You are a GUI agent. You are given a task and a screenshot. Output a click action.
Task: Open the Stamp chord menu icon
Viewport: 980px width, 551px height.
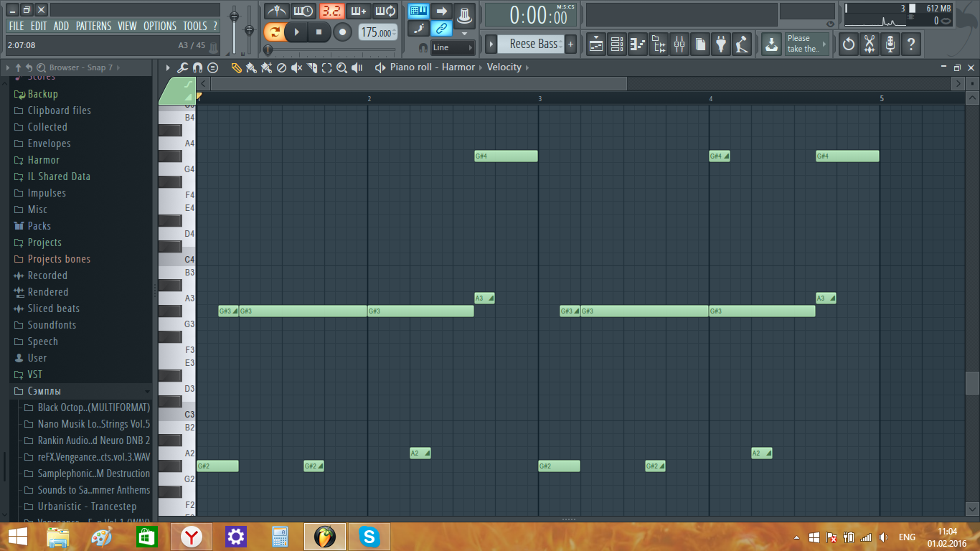(x=212, y=67)
